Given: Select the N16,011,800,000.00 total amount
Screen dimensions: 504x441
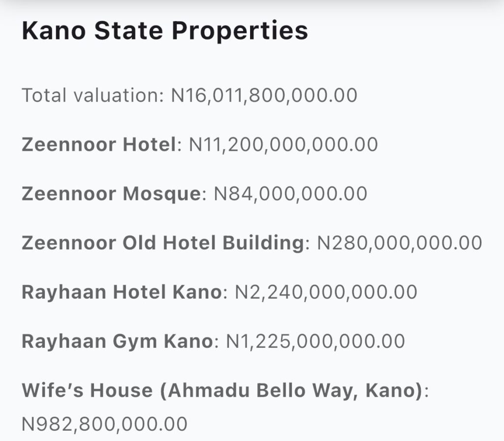Looking at the screenshot, I should coord(264,95).
